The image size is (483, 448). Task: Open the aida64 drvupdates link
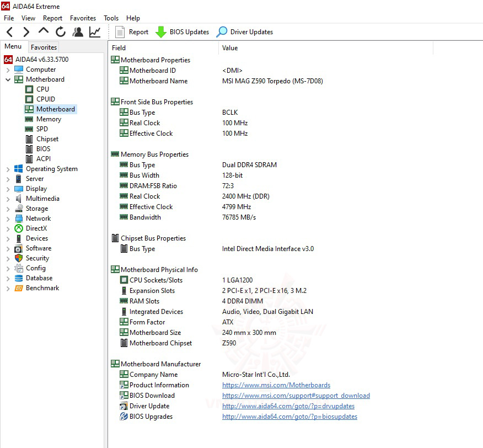tap(288, 406)
